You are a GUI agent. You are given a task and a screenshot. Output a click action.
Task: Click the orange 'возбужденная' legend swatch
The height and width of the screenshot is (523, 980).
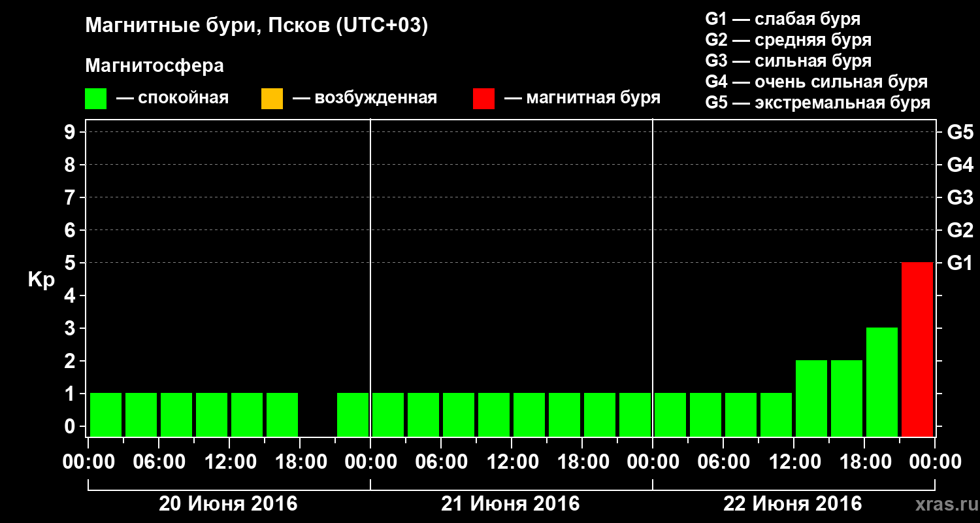(272, 98)
